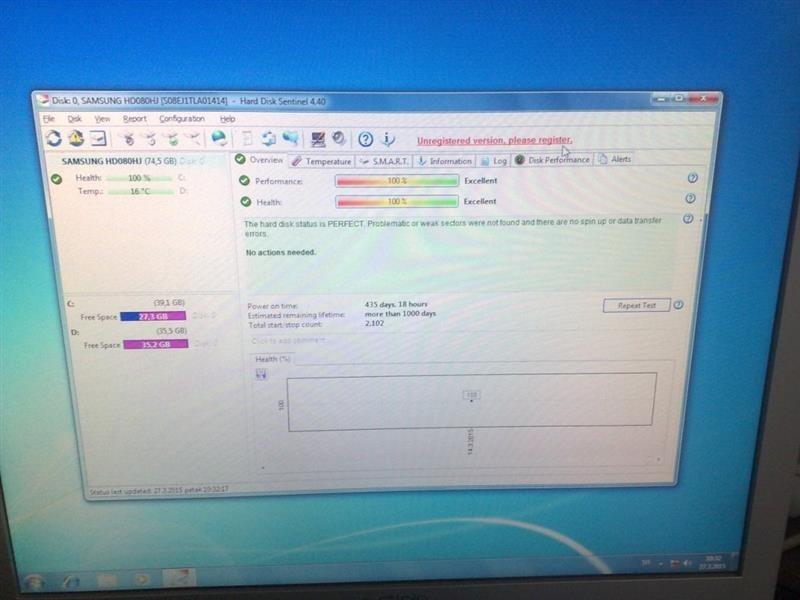Open the Disk Performance tab
This screenshot has height=600, width=800.
552,160
